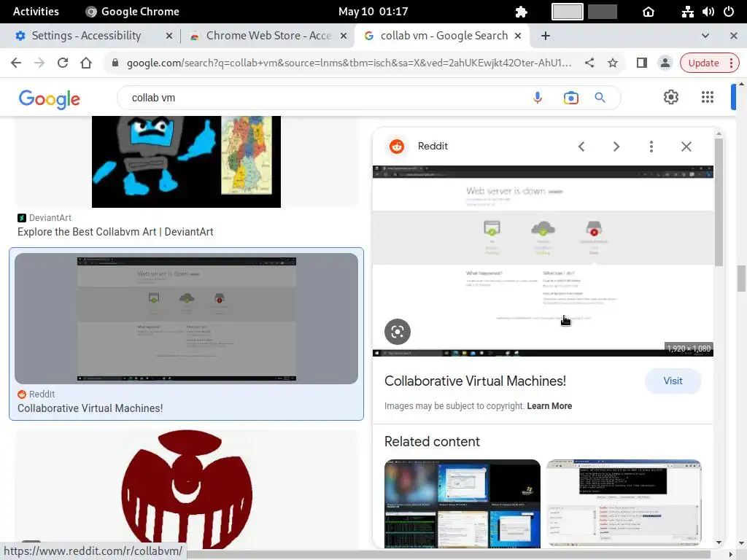This screenshot has width=747, height=560.
Task: Search inside image with Lens icon
Action: 398,332
